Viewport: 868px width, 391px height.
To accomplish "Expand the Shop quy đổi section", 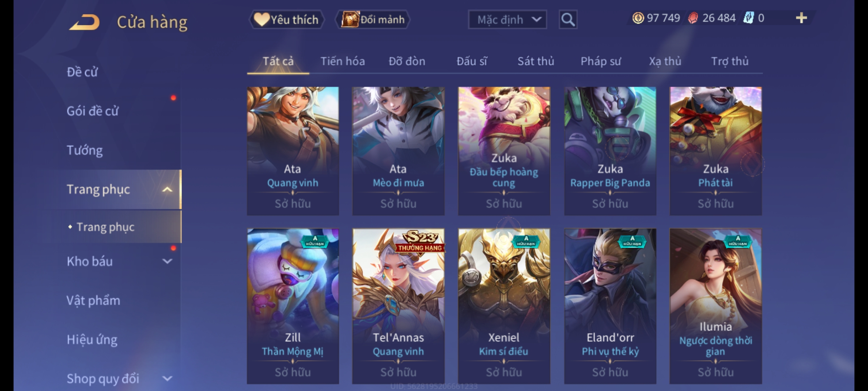I will [167, 379].
